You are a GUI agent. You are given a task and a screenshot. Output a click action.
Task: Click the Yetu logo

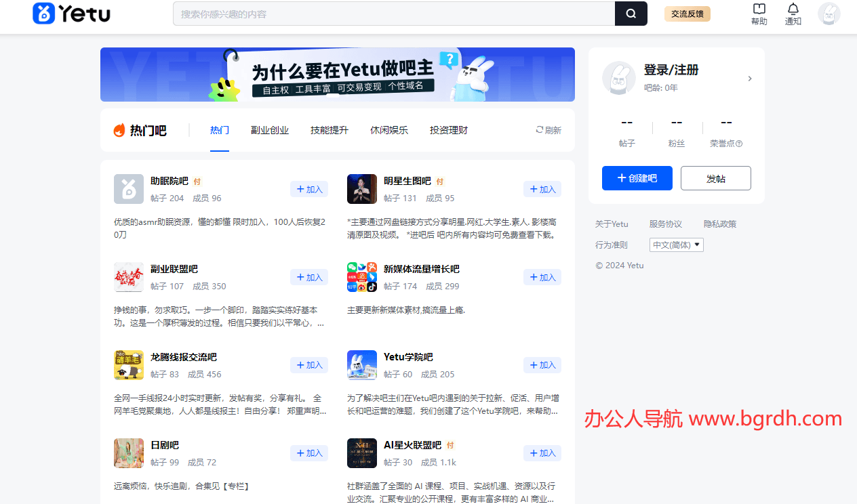pyautogui.click(x=71, y=13)
